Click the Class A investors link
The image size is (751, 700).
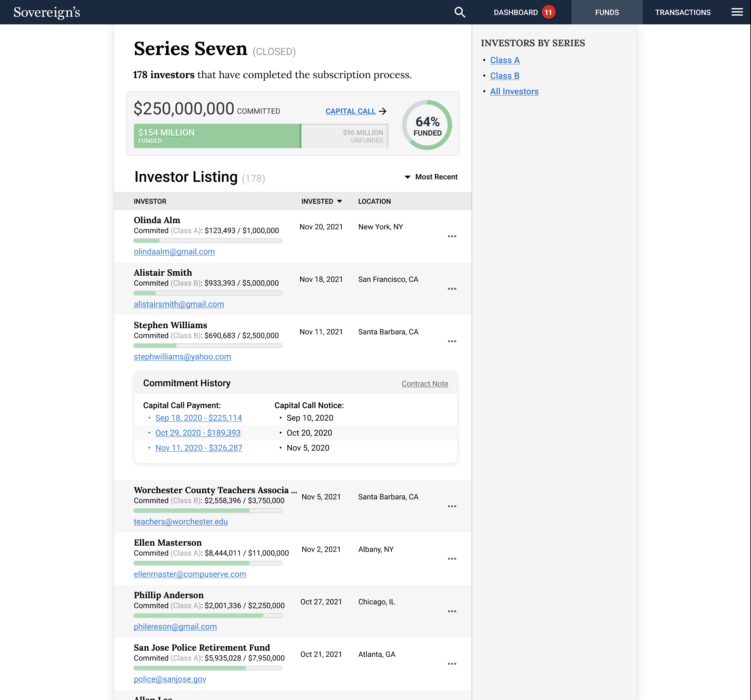[x=505, y=60]
